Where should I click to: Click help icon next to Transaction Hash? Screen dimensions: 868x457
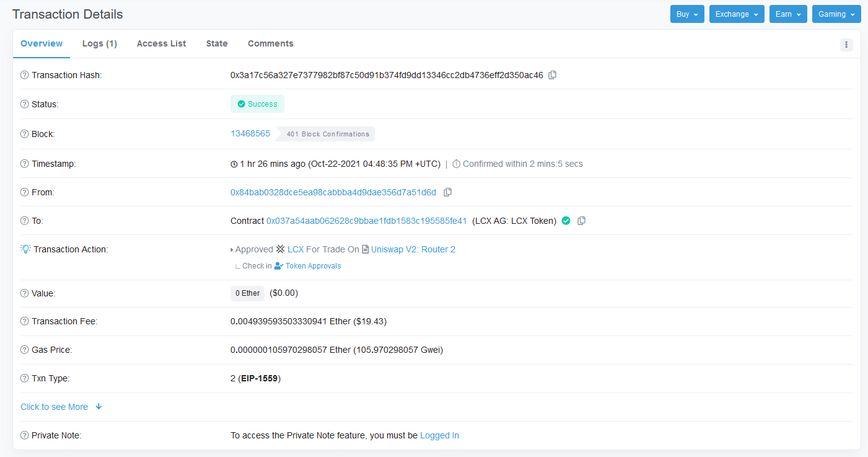25,75
